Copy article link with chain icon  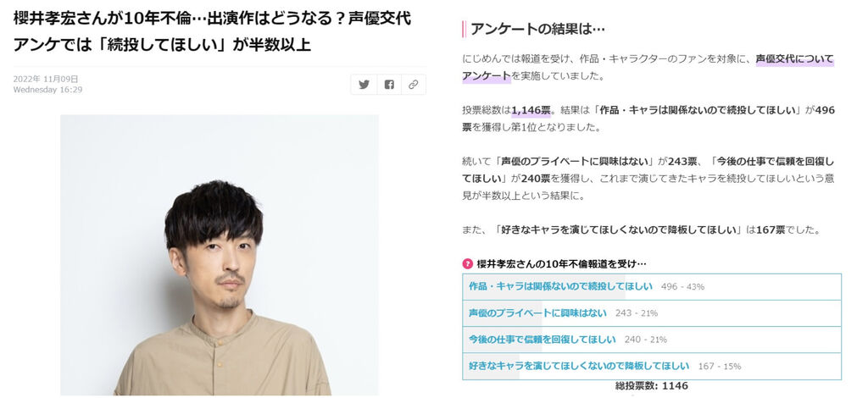(414, 85)
